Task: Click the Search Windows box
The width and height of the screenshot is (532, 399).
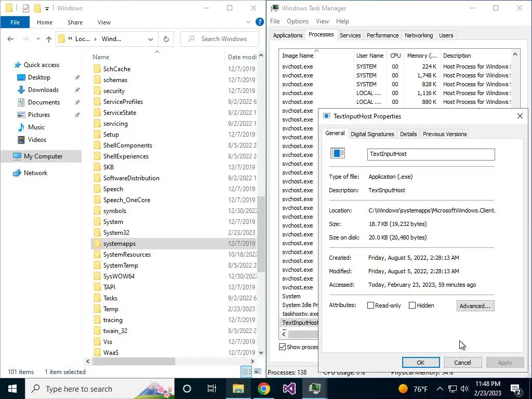Action: coord(220,39)
